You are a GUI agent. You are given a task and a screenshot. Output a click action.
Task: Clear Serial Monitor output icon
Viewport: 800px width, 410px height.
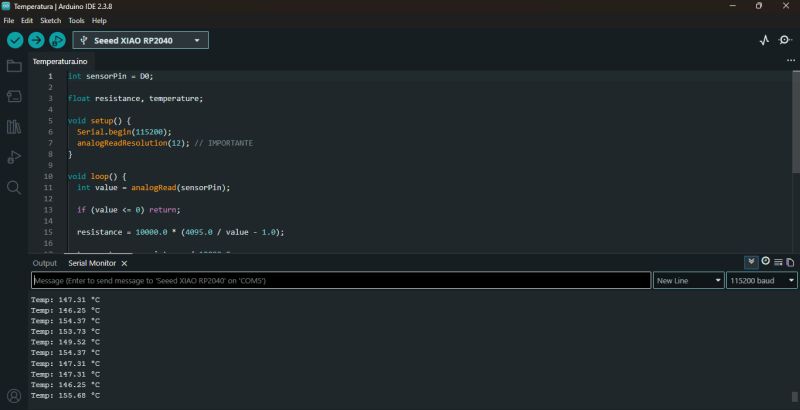(778, 262)
